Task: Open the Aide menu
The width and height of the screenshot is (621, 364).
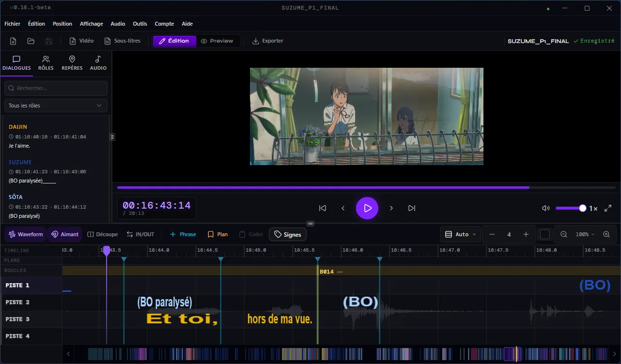Action: 187,24
